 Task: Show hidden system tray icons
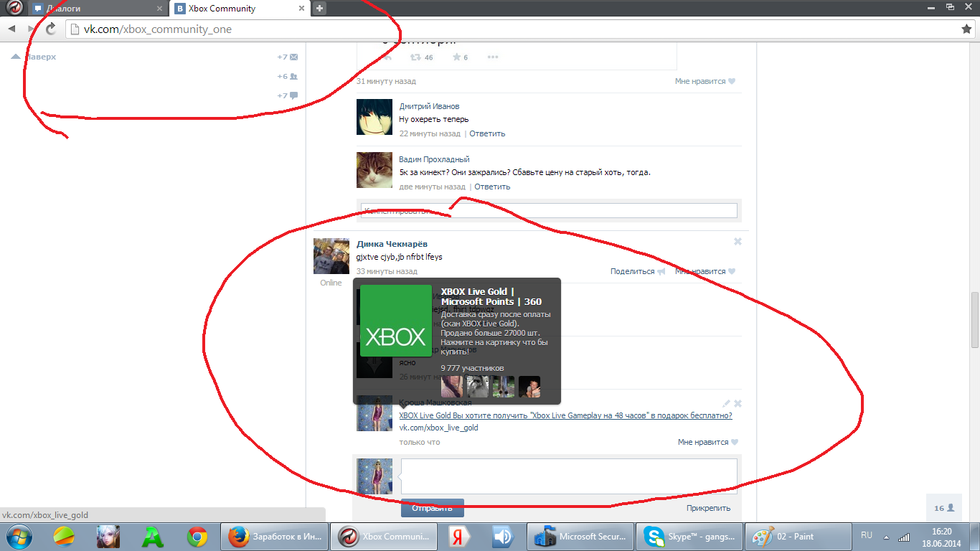[x=887, y=537]
